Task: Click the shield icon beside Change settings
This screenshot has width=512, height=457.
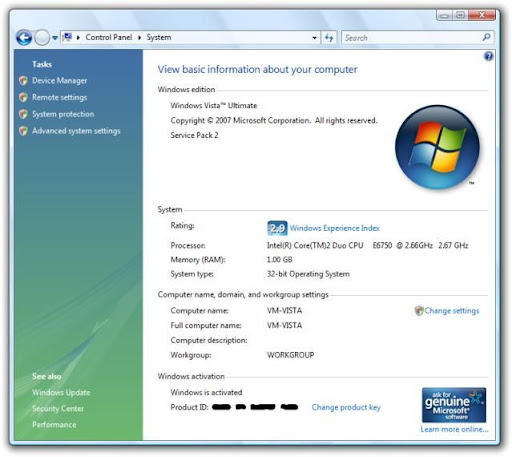Action: [419, 311]
